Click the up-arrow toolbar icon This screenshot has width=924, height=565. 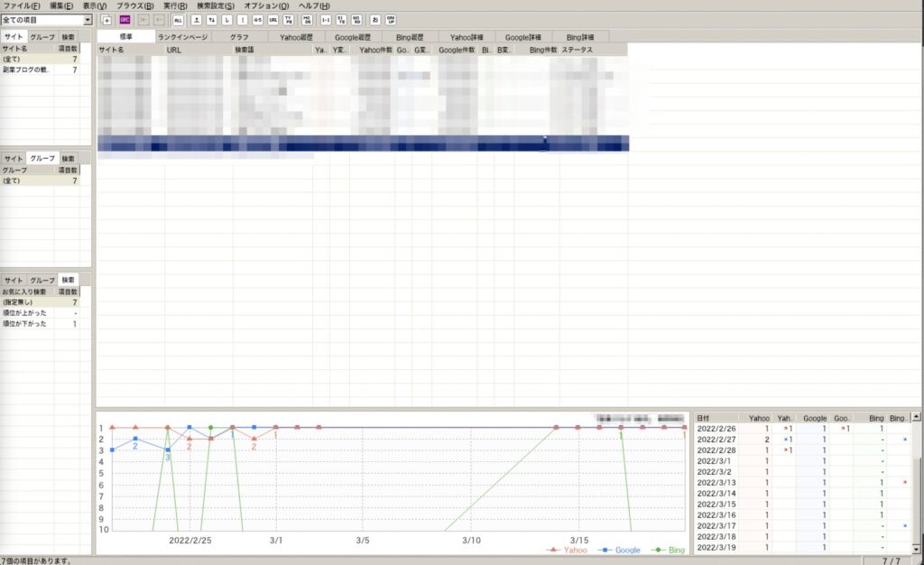pyautogui.click(x=196, y=20)
